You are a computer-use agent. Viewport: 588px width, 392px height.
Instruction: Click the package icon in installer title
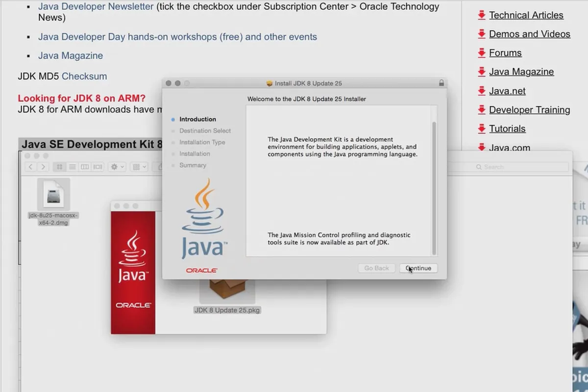(269, 83)
